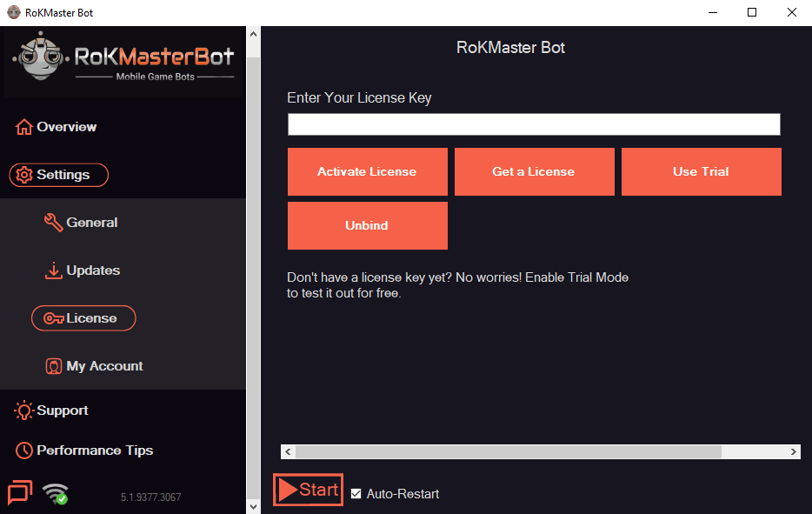Image resolution: width=812 pixels, height=514 pixels.
Task: Click the horizontal scrollbar left arrow
Action: pos(288,452)
